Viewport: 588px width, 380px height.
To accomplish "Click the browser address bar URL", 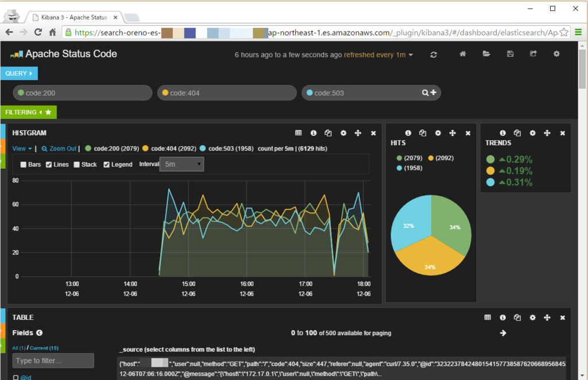I will 316,33.
